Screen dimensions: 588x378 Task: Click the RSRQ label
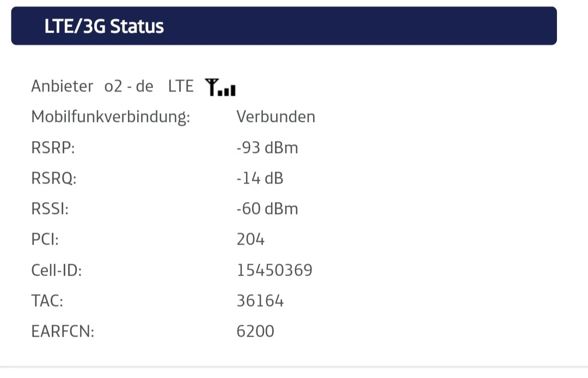(54, 179)
